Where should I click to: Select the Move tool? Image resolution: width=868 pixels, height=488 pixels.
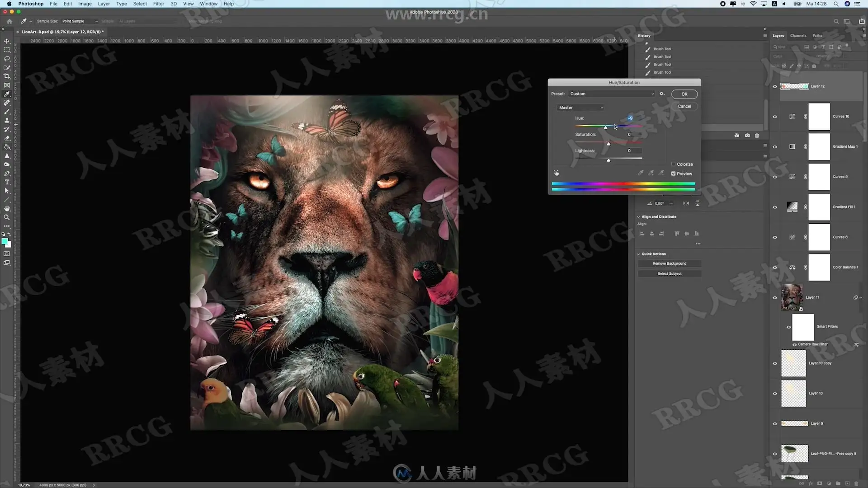point(7,41)
